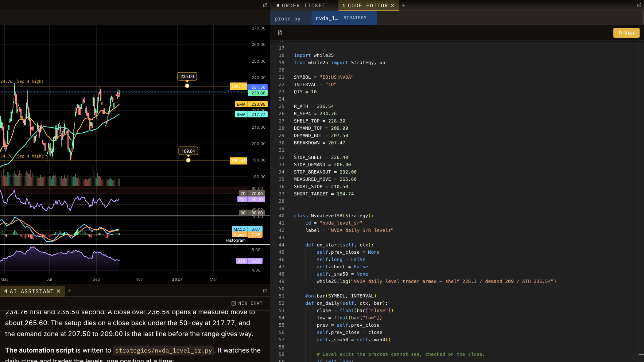Click the code editor vertical scrollbar
The height and width of the screenshot is (362, 644).
tap(641, 201)
